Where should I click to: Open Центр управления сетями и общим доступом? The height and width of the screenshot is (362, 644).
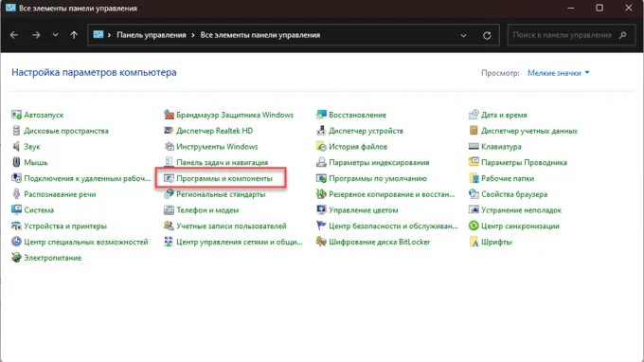[239, 242]
